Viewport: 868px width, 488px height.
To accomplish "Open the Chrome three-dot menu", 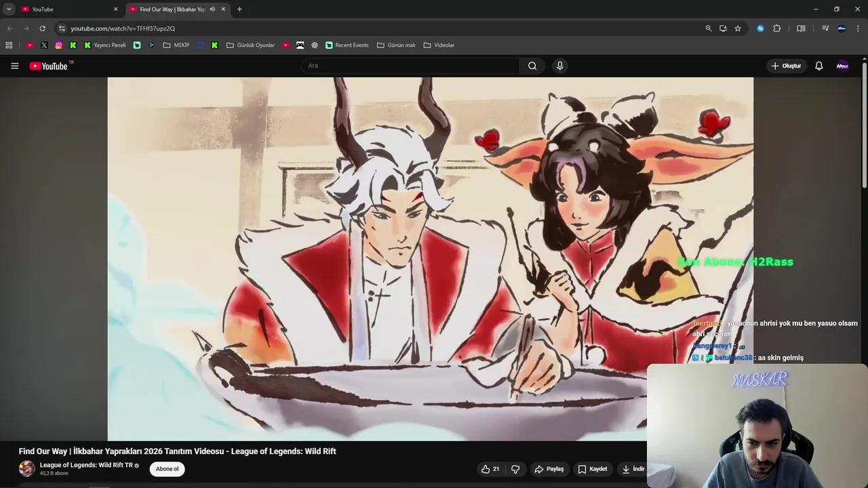I will point(859,28).
